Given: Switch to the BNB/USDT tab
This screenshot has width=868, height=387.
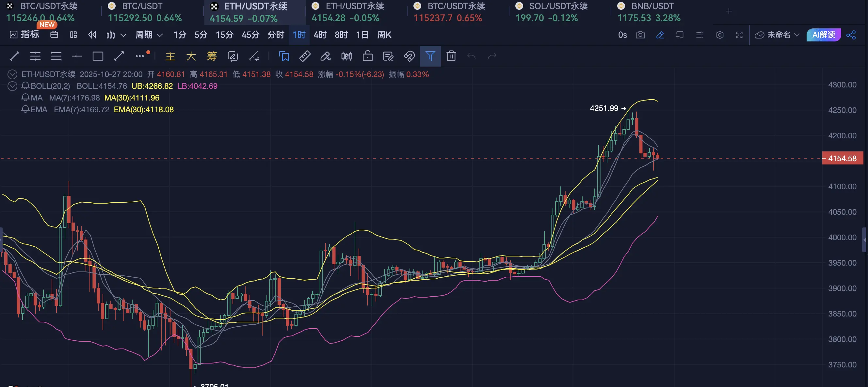Looking at the screenshot, I should 652,6.
